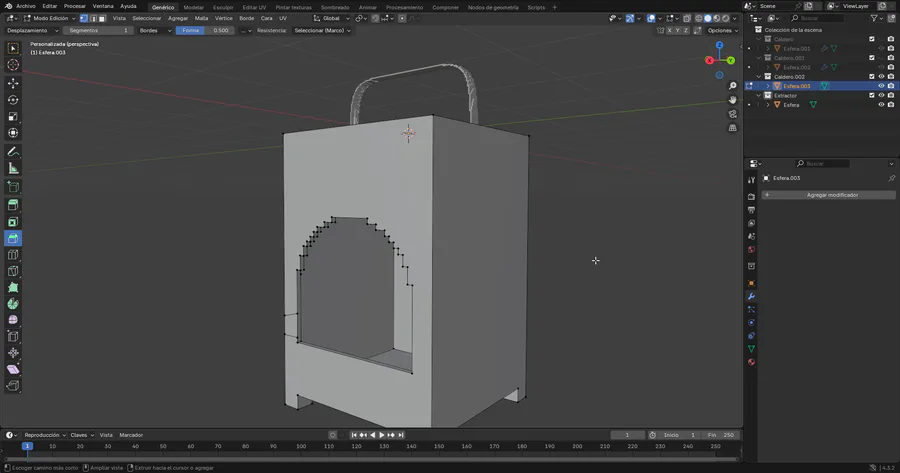Click the Agregar modificador button
This screenshot has height=473, width=900.
[831, 195]
